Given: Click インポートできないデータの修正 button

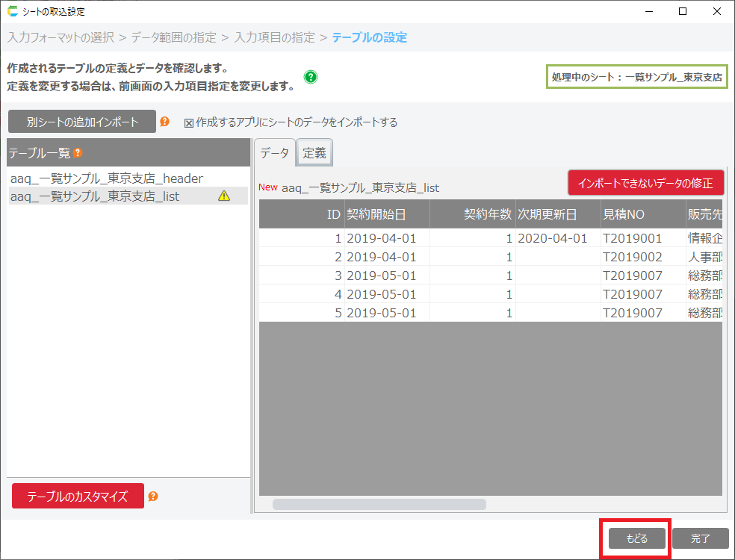Looking at the screenshot, I should tap(645, 183).
